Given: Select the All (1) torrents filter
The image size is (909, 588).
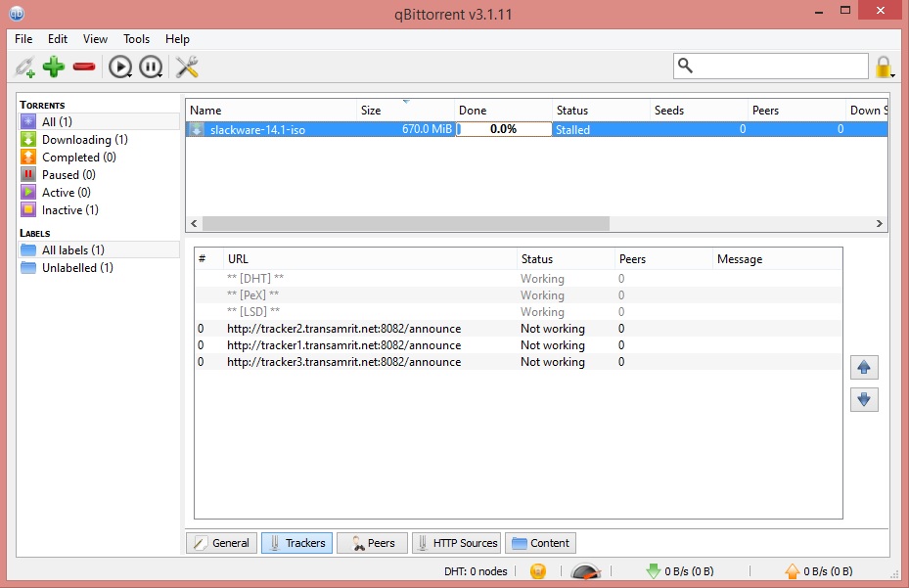Looking at the screenshot, I should click(x=100, y=121).
